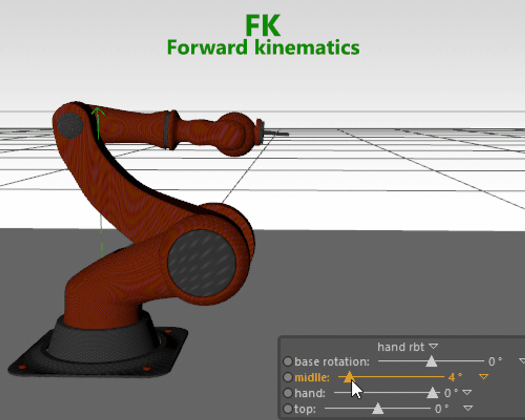Click the 'hand rbt' panel title
The width and height of the screenshot is (525, 420).
tap(401, 346)
